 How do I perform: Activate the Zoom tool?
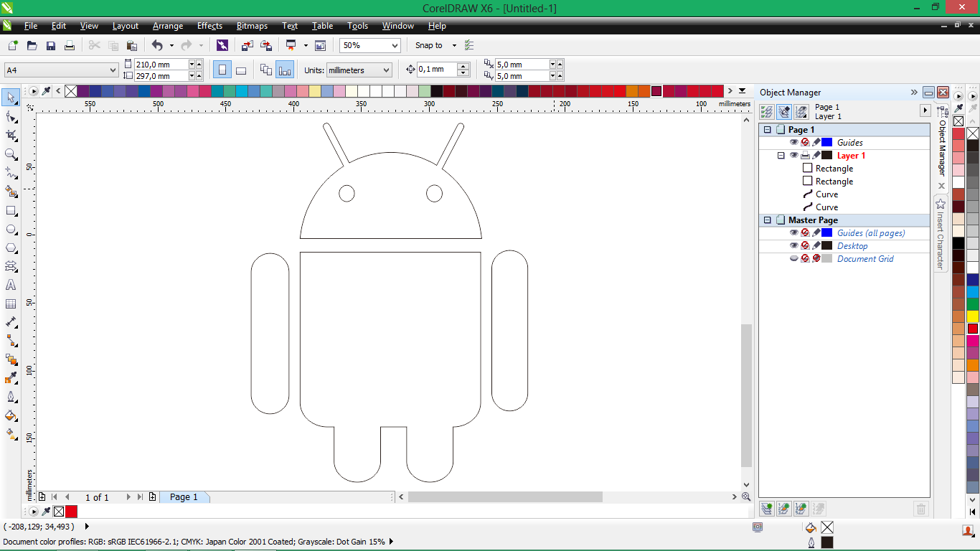[10, 154]
